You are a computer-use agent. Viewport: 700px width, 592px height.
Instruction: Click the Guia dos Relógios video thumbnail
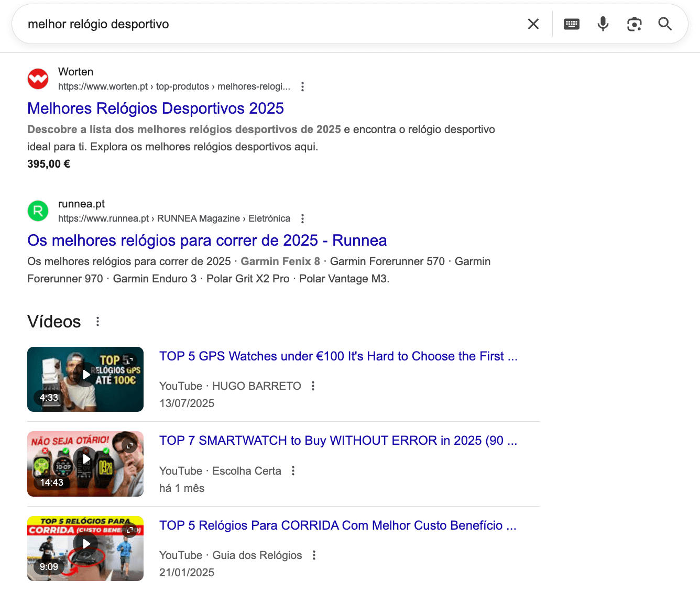pos(85,549)
